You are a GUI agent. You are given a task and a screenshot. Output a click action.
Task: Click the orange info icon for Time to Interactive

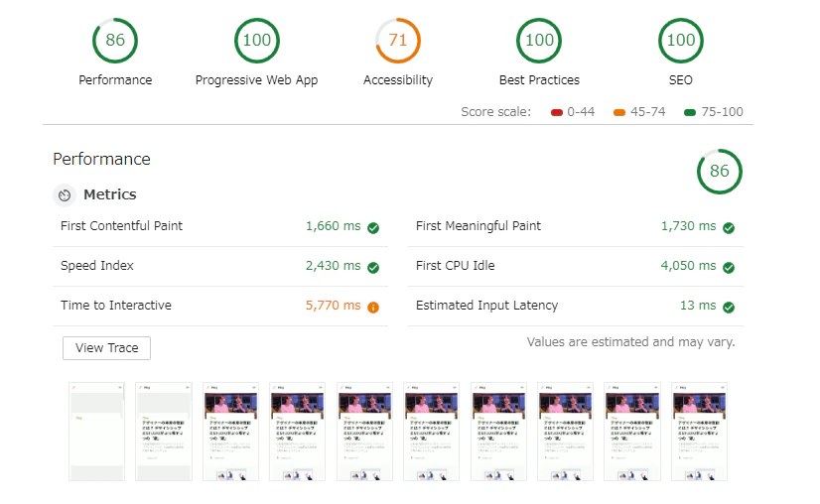tap(373, 308)
